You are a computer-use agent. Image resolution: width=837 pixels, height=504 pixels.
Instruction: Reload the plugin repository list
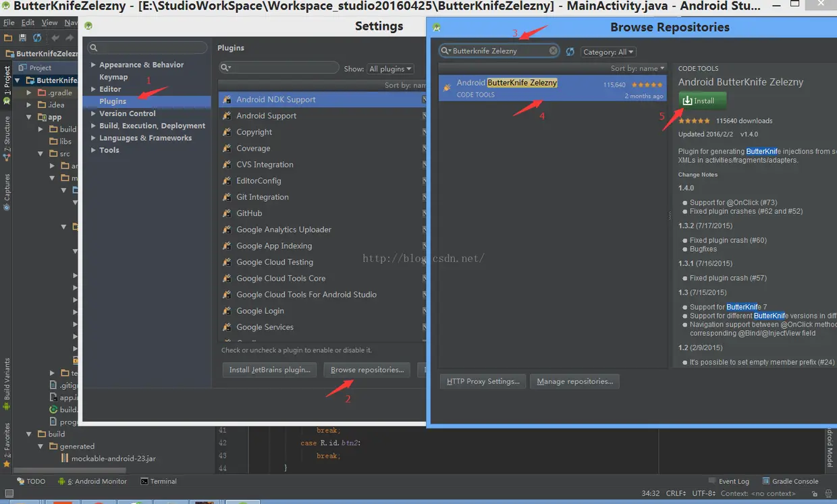[x=570, y=52]
